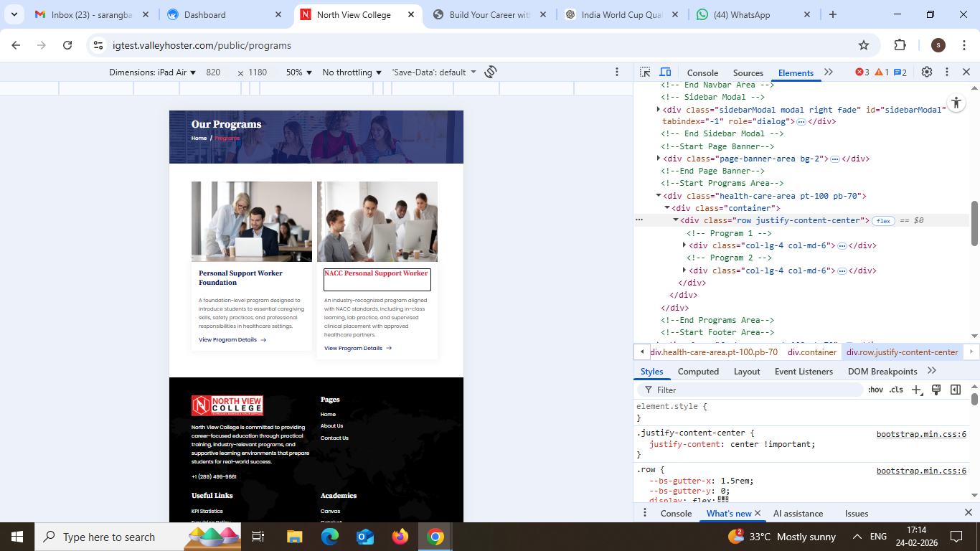Open Chrome from the taskbar
980x551 pixels.
click(x=435, y=537)
